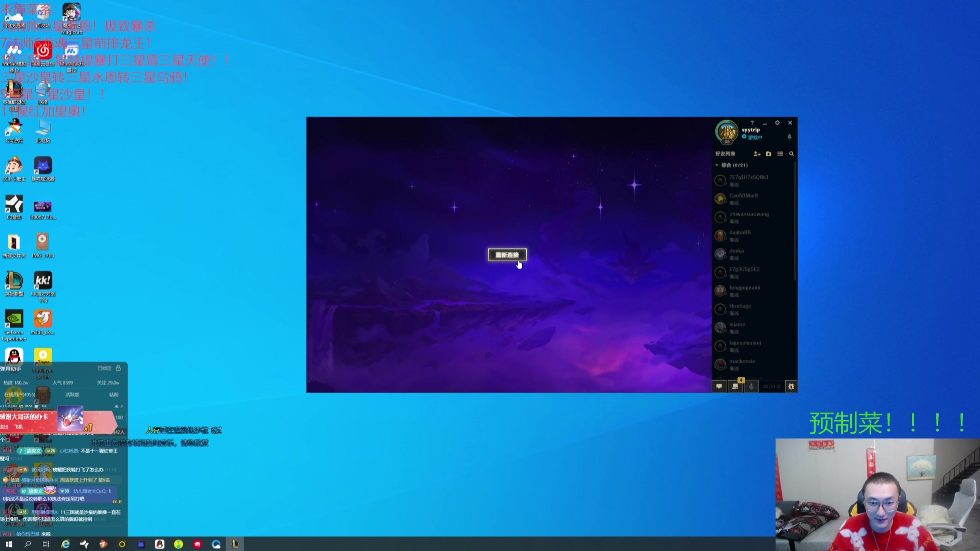Open the missions icon with badge 4
Screen dimensions: 980x551
[x=735, y=386]
